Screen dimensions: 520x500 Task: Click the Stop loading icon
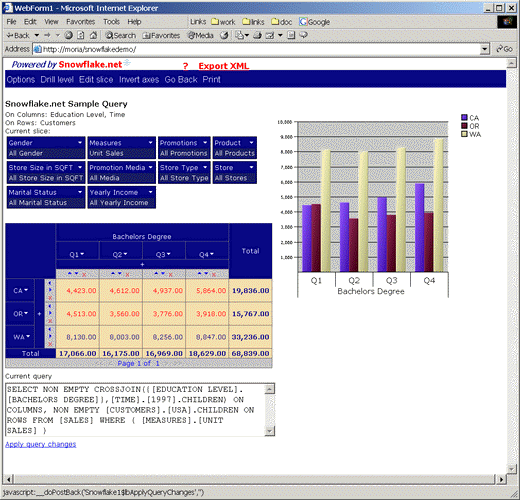[68, 35]
